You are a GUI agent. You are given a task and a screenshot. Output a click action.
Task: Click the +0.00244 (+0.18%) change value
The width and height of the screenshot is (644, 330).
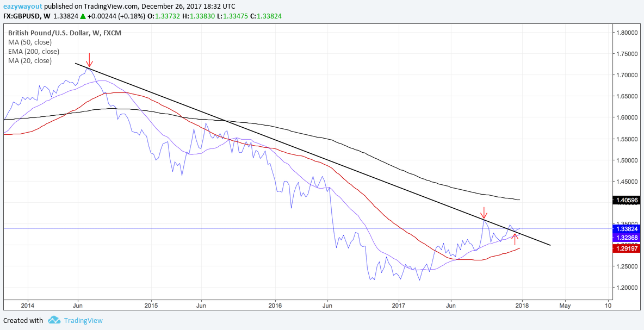pos(116,16)
